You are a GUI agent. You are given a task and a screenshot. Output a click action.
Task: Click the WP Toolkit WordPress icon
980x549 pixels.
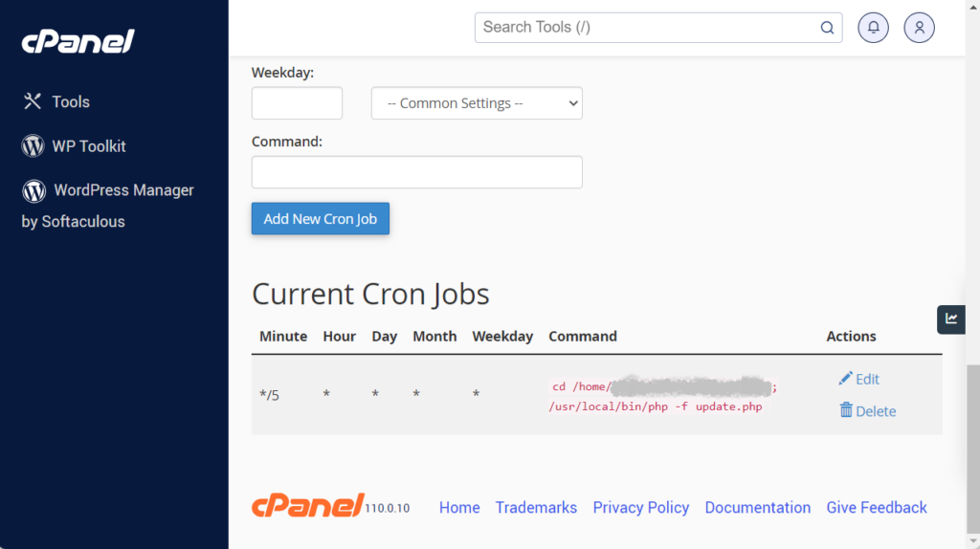33,146
